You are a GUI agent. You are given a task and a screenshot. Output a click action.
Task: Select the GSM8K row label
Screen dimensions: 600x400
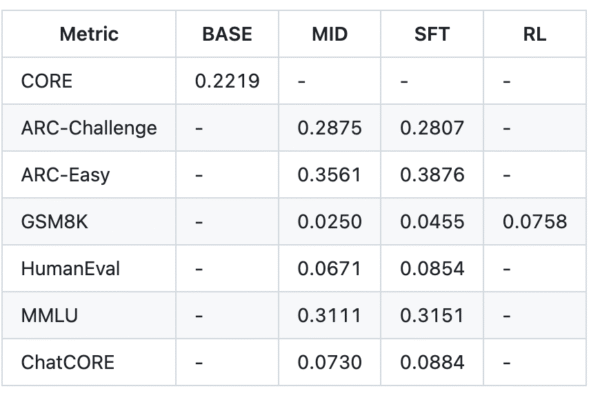pyautogui.click(x=55, y=221)
